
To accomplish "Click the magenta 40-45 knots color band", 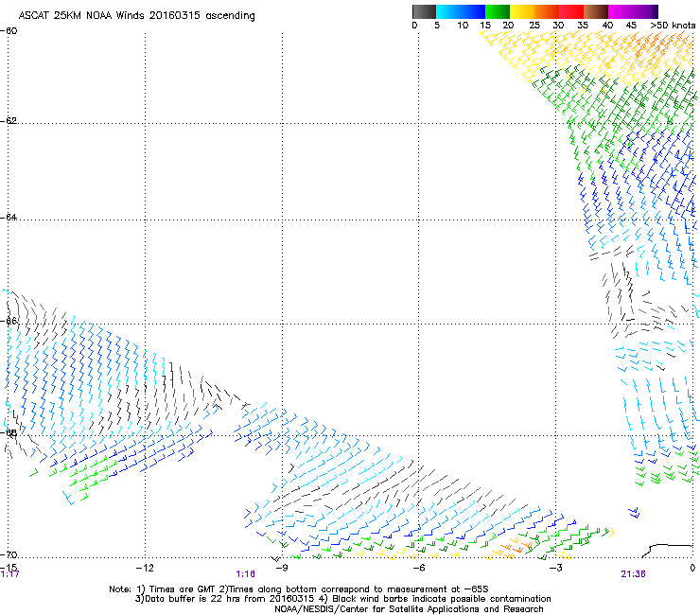I will click(x=621, y=11).
